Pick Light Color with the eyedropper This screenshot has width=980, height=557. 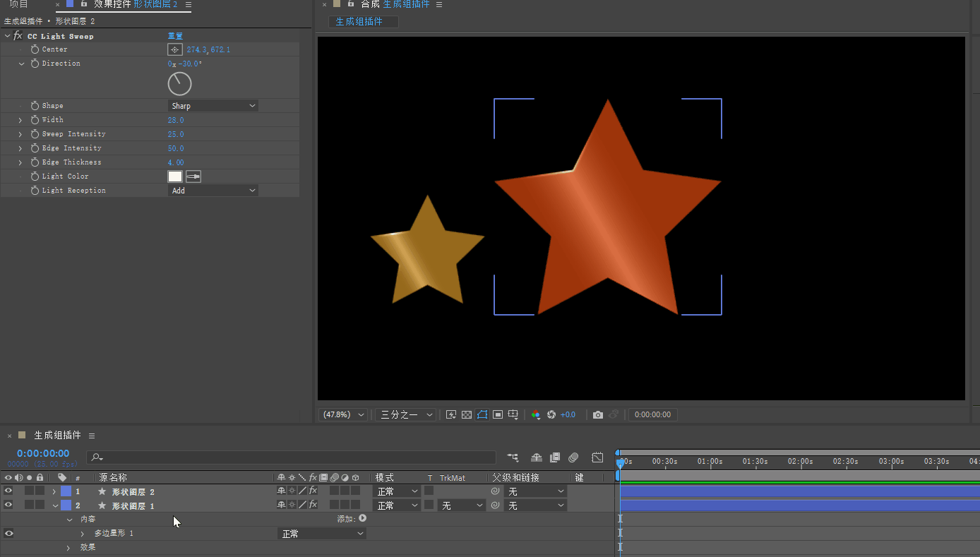(x=193, y=176)
